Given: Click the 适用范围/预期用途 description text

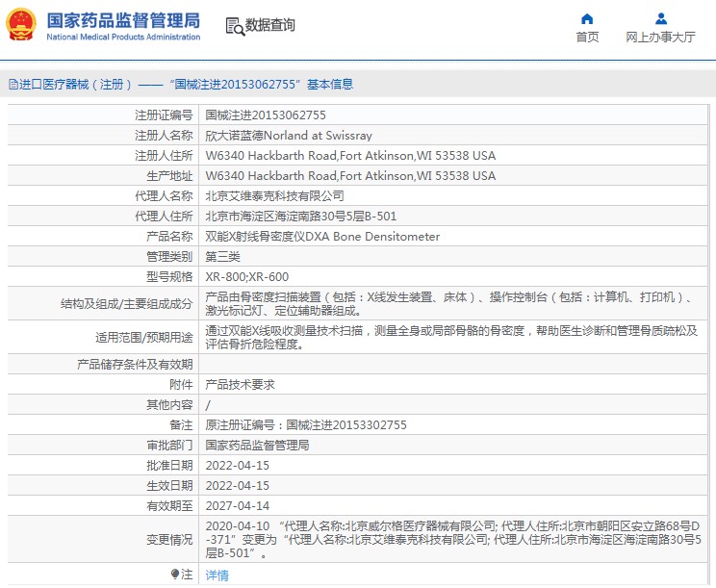Looking at the screenshot, I should 451,338.
